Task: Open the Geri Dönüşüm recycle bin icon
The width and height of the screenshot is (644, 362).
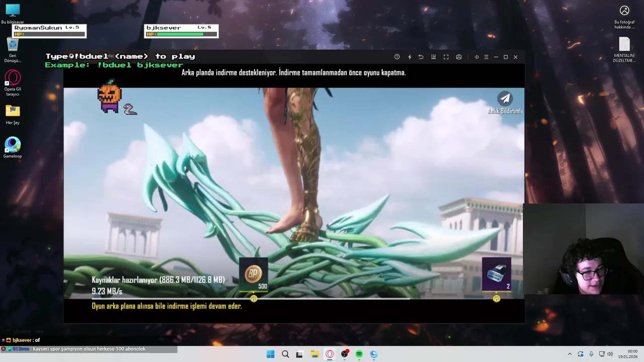Action: (13, 50)
